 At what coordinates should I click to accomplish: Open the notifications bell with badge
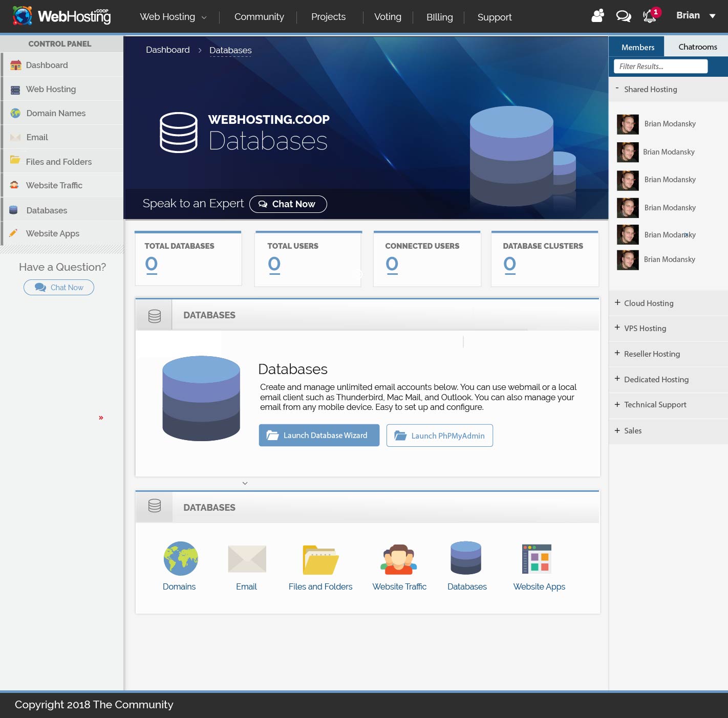point(651,15)
